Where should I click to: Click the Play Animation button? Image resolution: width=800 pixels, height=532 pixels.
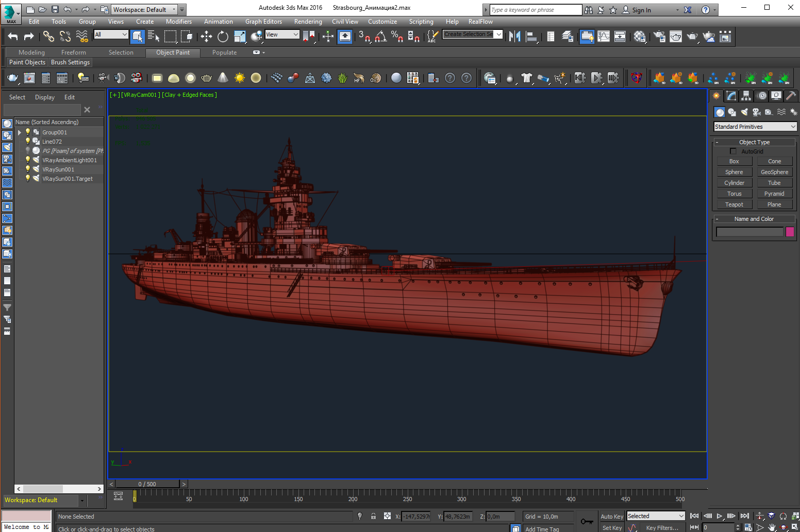pyautogui.click(x=720, y=516)
